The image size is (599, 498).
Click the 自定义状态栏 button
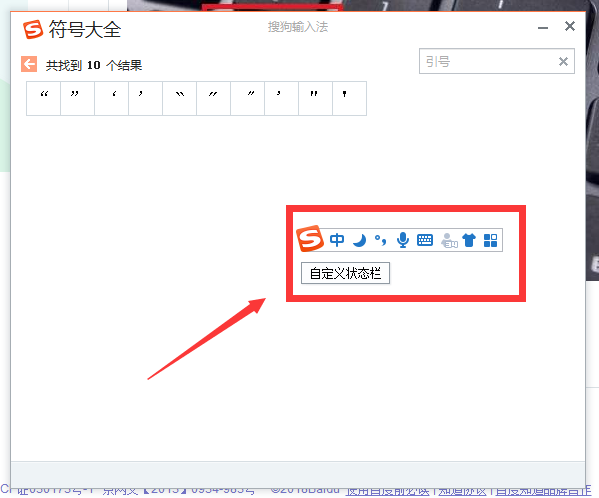click(x=345, y=273)
